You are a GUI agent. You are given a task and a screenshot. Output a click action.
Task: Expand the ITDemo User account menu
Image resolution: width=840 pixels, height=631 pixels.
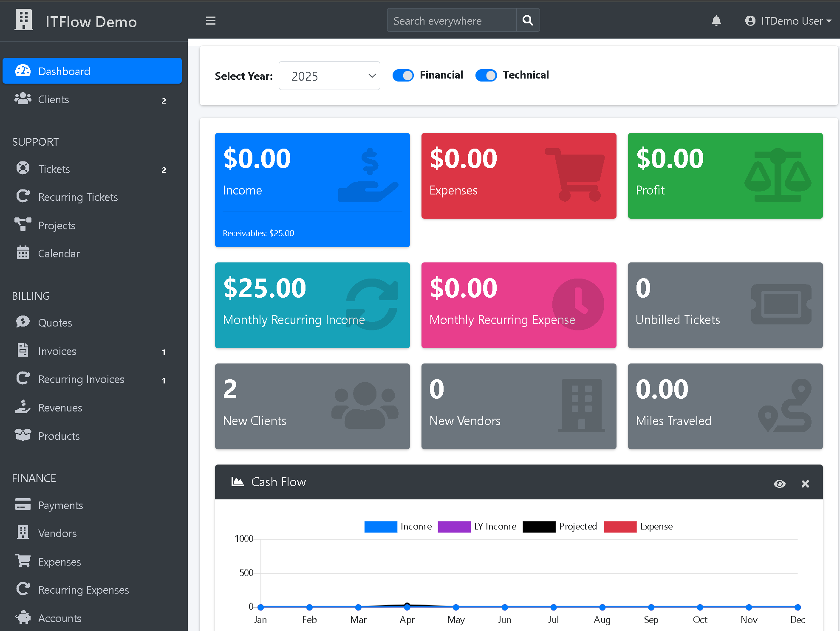tap(788, 21)
